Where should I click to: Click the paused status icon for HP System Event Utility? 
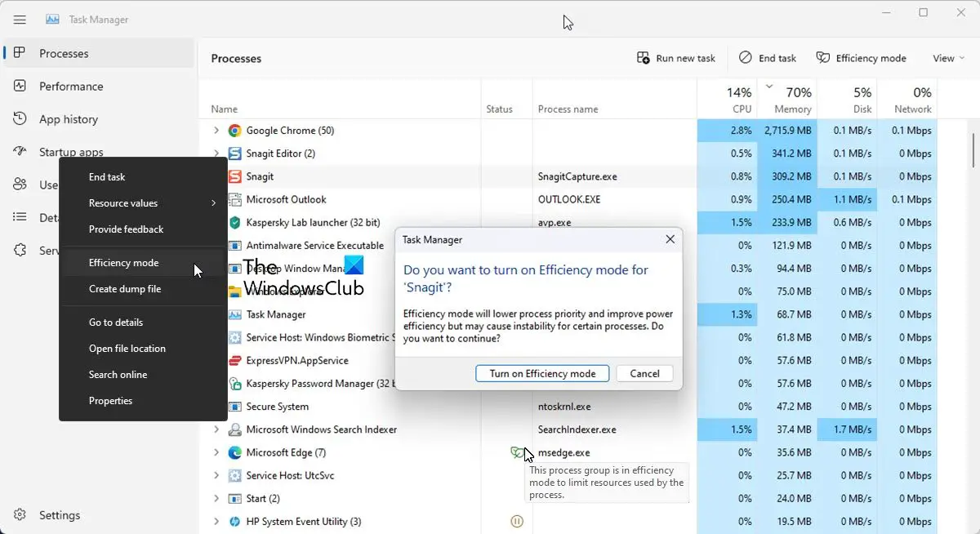coord(516,521)
